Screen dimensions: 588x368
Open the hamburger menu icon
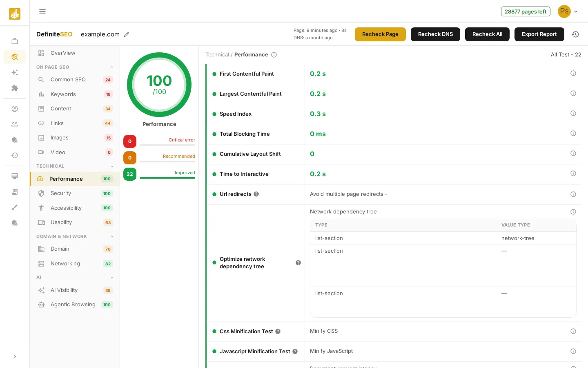[x=42, y=11]
